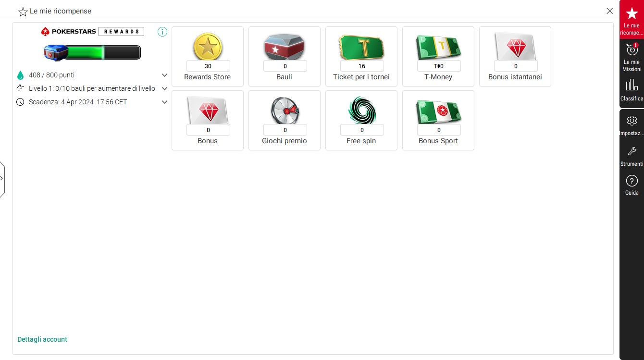Select Le mie ricompense red star tab
The image size is (644, 360).
point(632,20)
